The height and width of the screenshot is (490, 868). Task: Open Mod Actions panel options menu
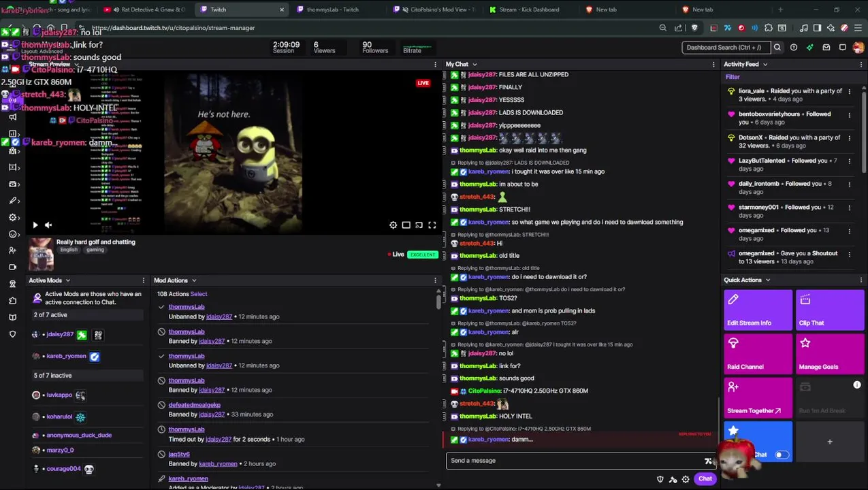[435, 280]
